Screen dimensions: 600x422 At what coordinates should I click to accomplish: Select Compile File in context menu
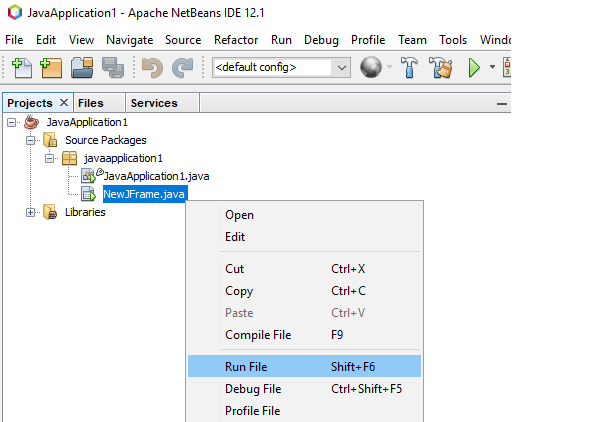(x=258, y=335)
